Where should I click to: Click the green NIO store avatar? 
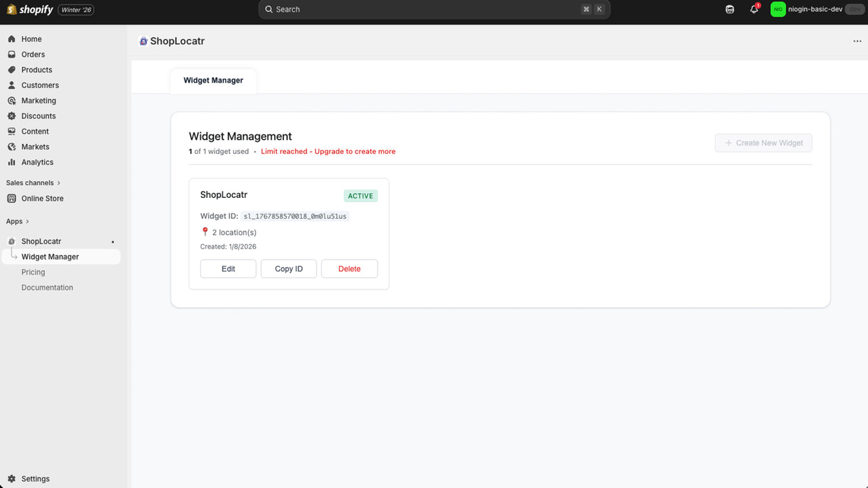[778, 9]
